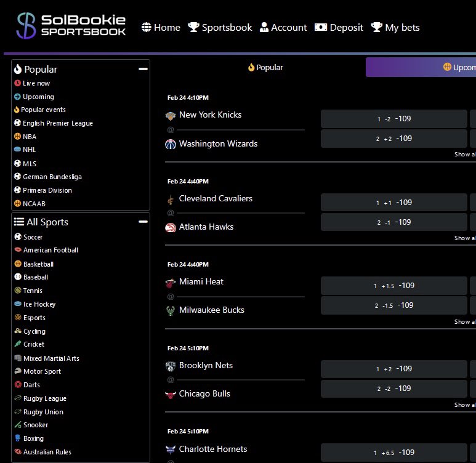Collapse the All Sports sidebar panel
Screen dimensions: 476x463
pyautogui.click(x=143, y=222)
